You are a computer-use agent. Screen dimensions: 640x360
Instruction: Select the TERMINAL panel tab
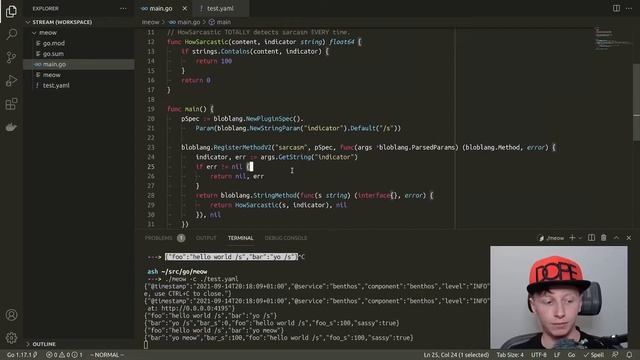(240, 238)
